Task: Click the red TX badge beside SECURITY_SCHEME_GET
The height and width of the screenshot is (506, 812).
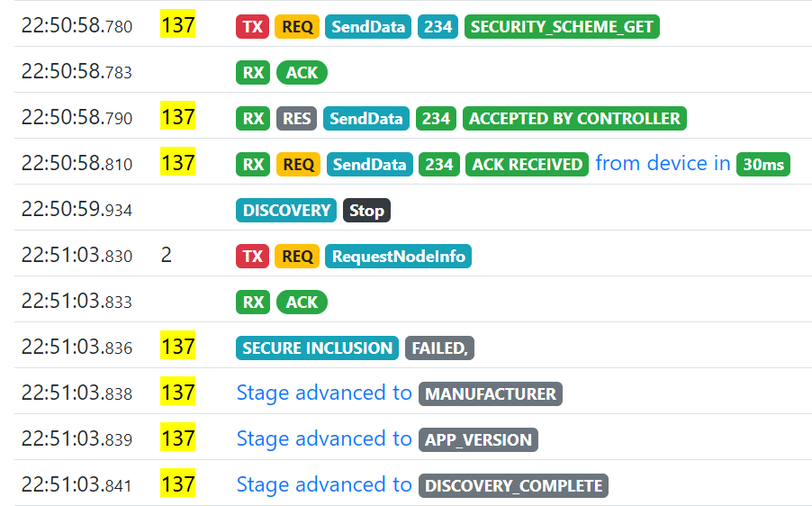Action: coord(253,27)
